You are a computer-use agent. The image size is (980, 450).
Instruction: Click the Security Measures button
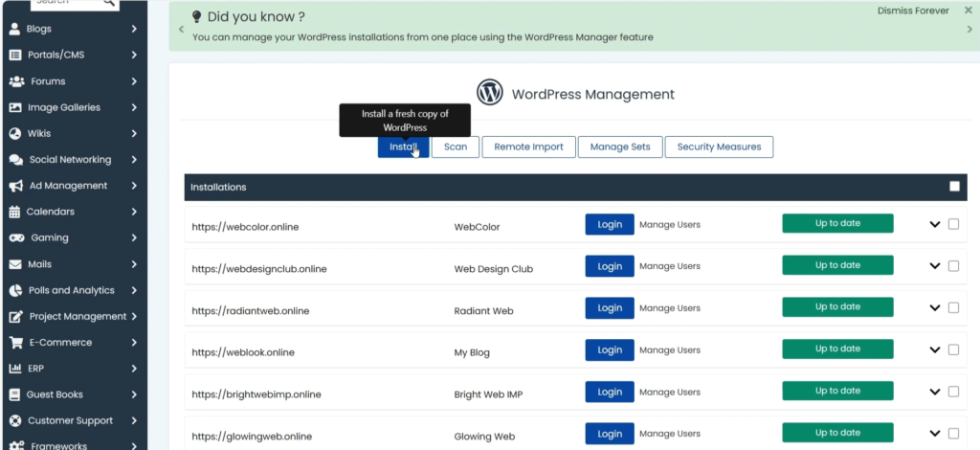719,146
